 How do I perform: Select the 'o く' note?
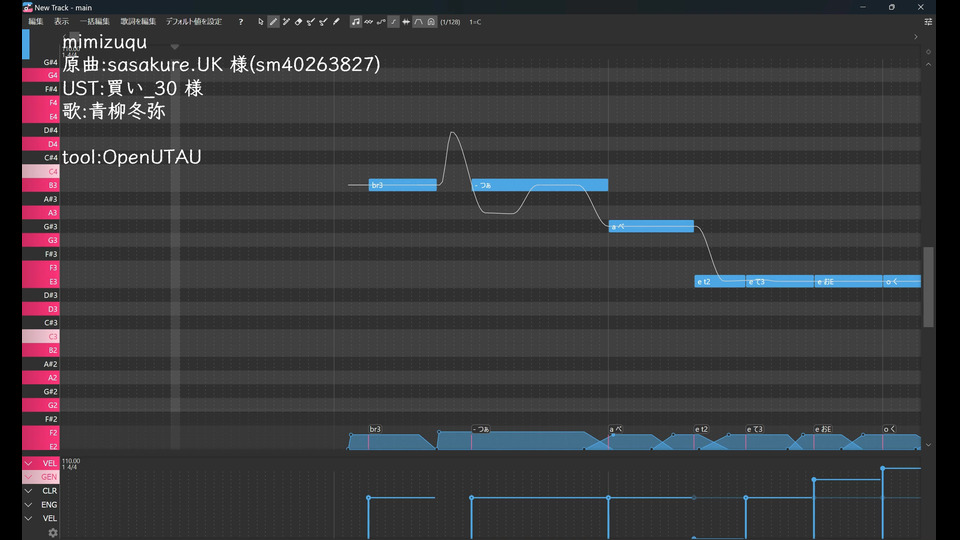(901, 282)
